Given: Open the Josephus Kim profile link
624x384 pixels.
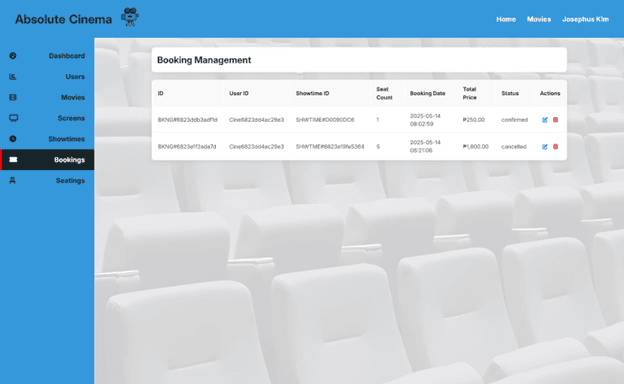Looking at the screenshot, I should click(585, 19).
